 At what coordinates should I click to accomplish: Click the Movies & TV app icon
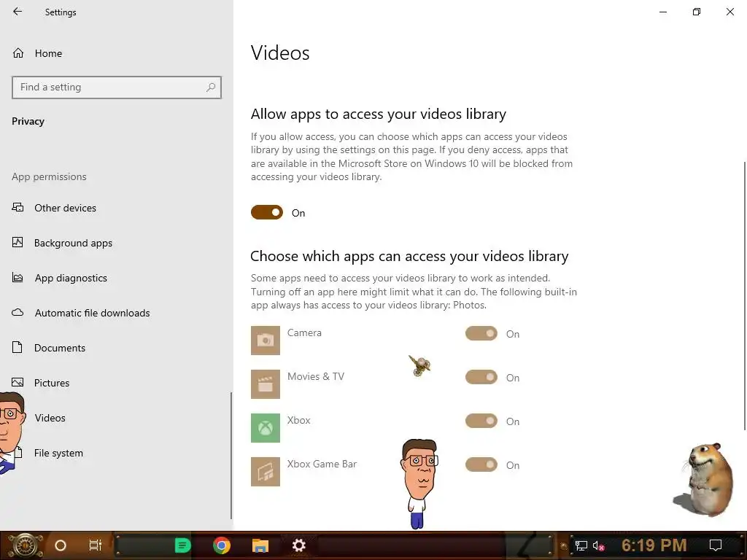coord(266,384)
